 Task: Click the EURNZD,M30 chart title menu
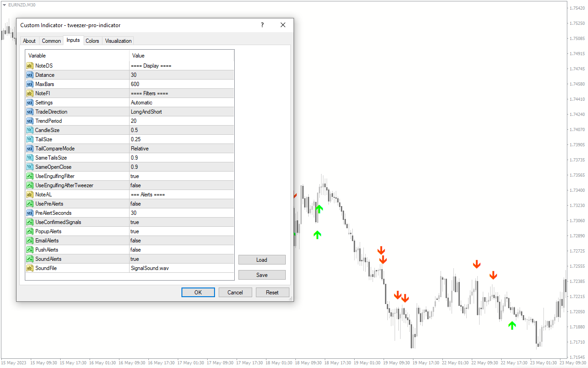tap(19, 5)
